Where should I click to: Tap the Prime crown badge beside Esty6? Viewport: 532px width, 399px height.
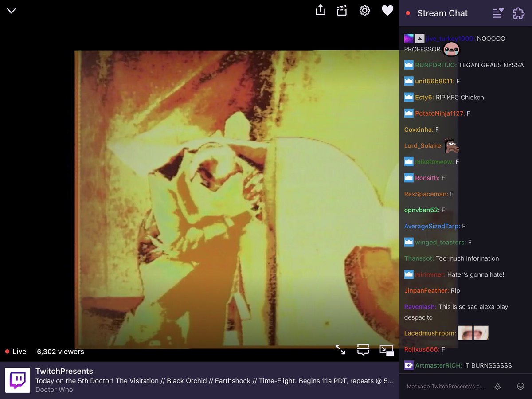pyautogui.click(x=409, y=97)
